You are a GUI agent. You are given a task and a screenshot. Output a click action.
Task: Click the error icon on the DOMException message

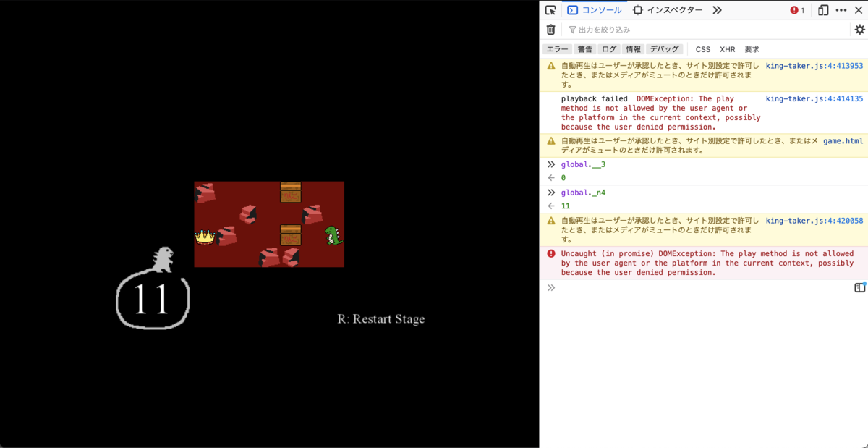tap(550, 253)
